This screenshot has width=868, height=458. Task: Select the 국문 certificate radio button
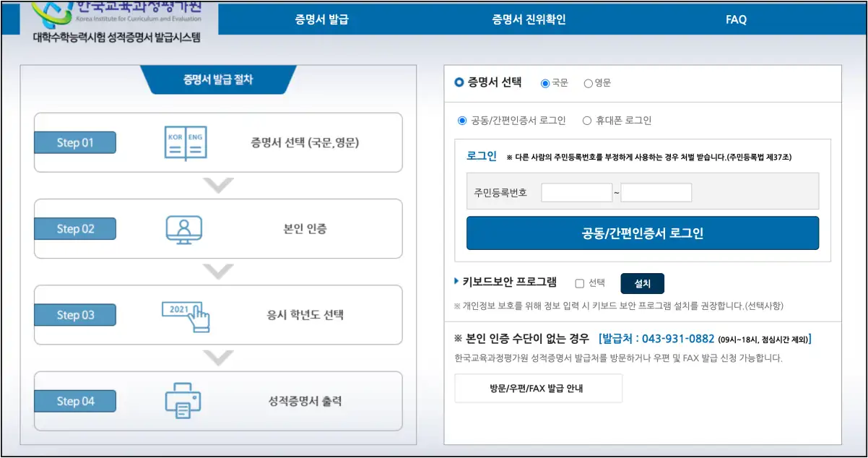point(545,83)
